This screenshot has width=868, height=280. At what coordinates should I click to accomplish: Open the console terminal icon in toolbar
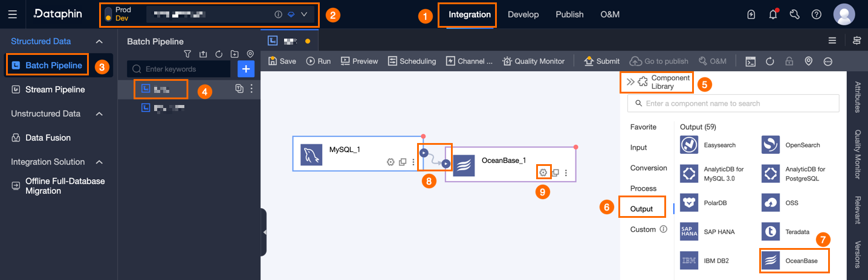tap(750, 61)
